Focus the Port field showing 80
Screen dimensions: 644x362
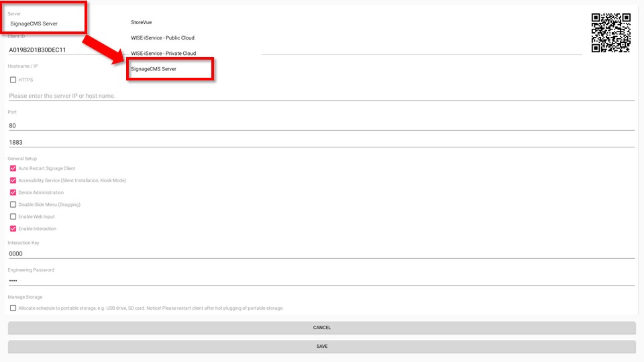click(x=321, y=125)
